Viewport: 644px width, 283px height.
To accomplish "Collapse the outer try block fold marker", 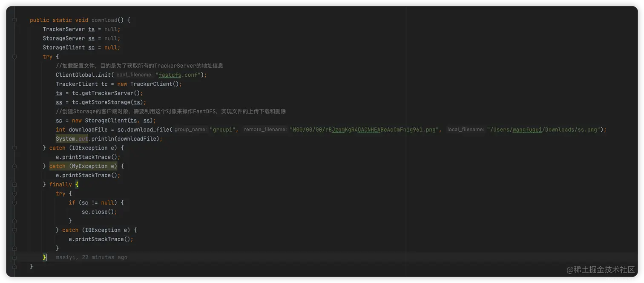I will pos(14,57).
